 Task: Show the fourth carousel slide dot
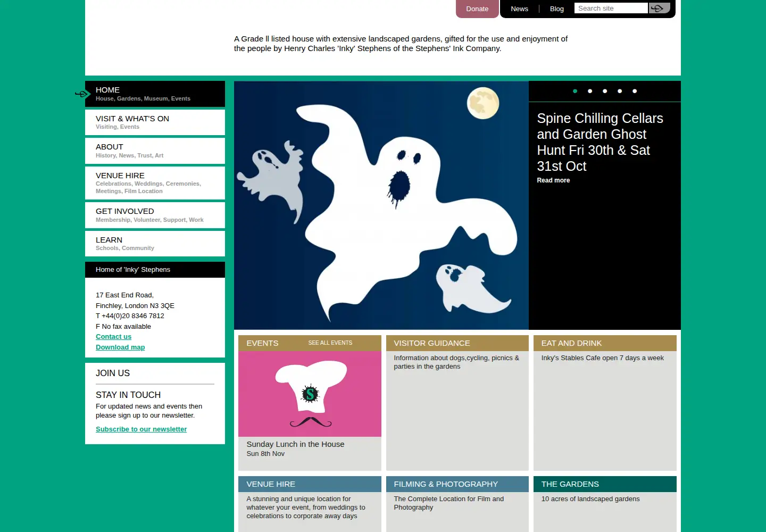click(620, 91)
